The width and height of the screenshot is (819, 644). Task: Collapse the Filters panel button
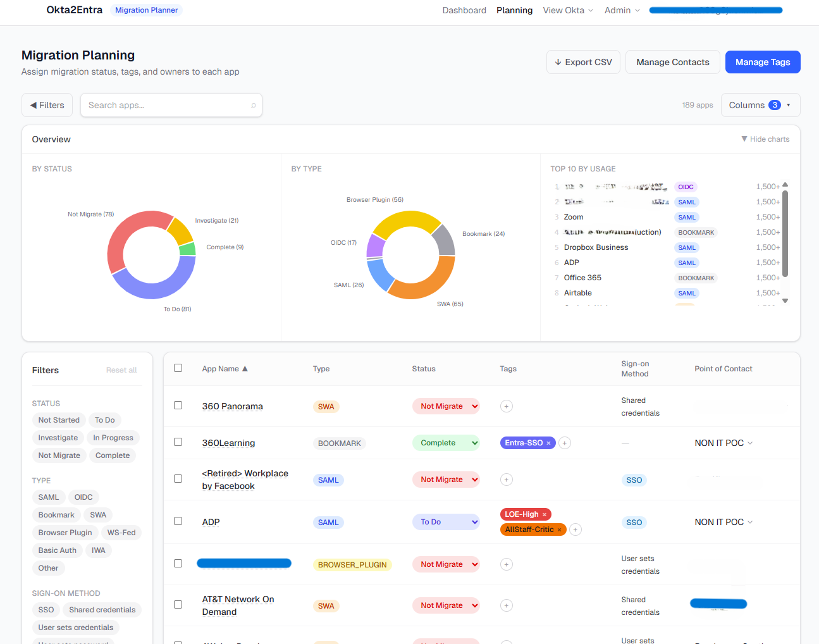[47, 105]
